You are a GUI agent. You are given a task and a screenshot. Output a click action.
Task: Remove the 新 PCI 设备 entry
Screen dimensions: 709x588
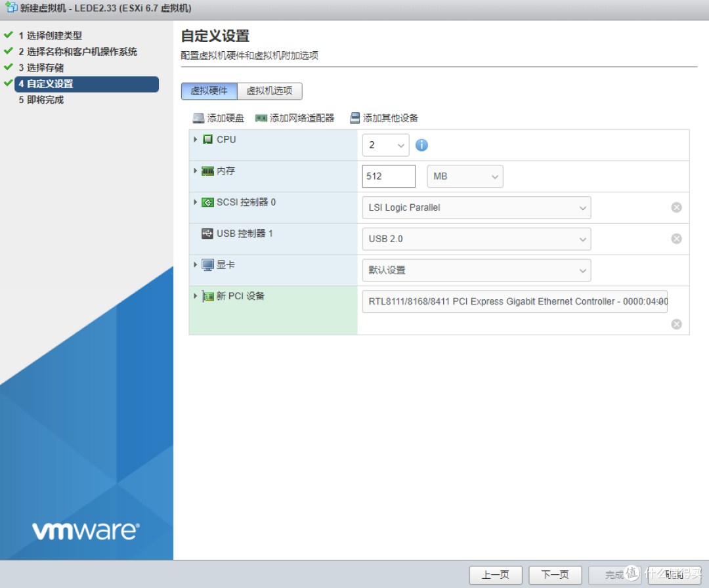(676, 324)
